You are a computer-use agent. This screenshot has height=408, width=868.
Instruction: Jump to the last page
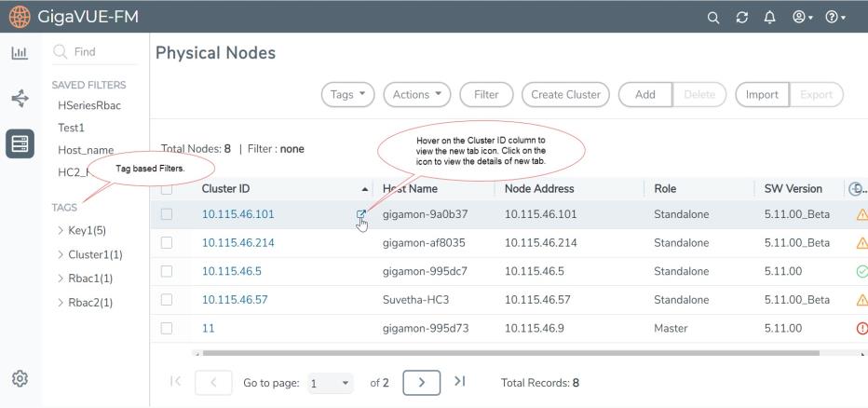pos(459,381)
